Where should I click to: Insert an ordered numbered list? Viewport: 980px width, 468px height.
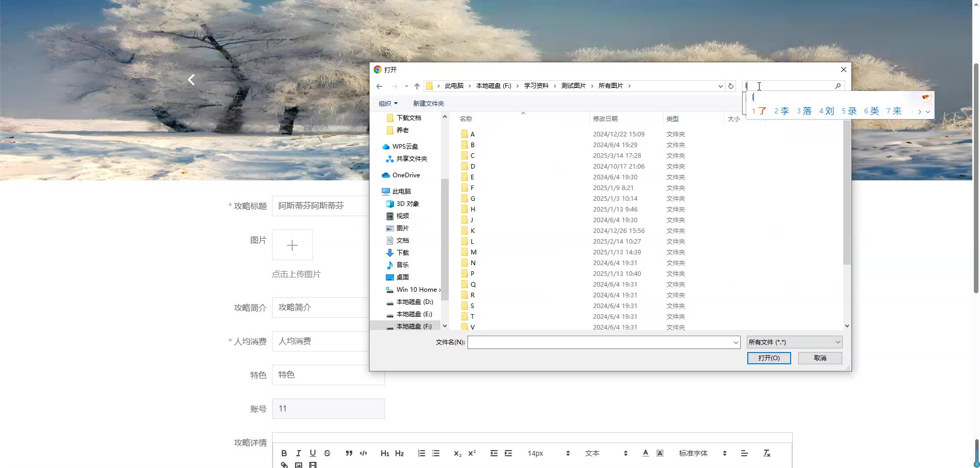pyautogui.click(x=422, y=453)
